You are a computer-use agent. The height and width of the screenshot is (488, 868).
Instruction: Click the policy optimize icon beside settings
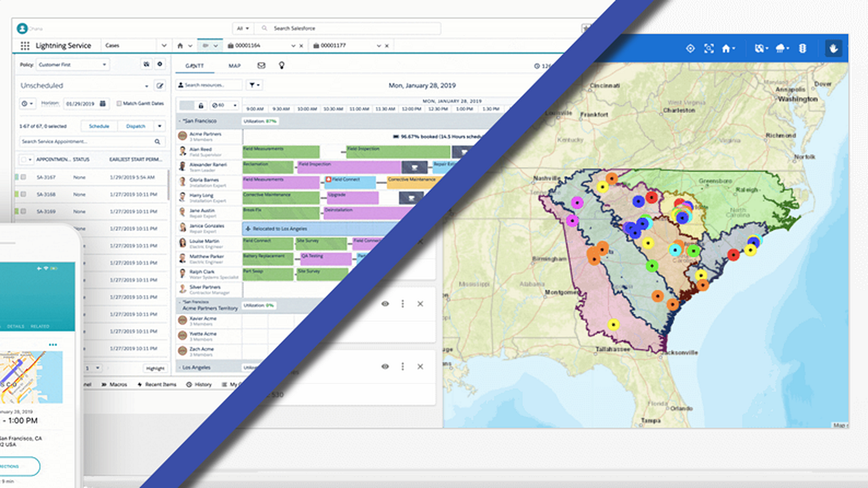[147, 64]
